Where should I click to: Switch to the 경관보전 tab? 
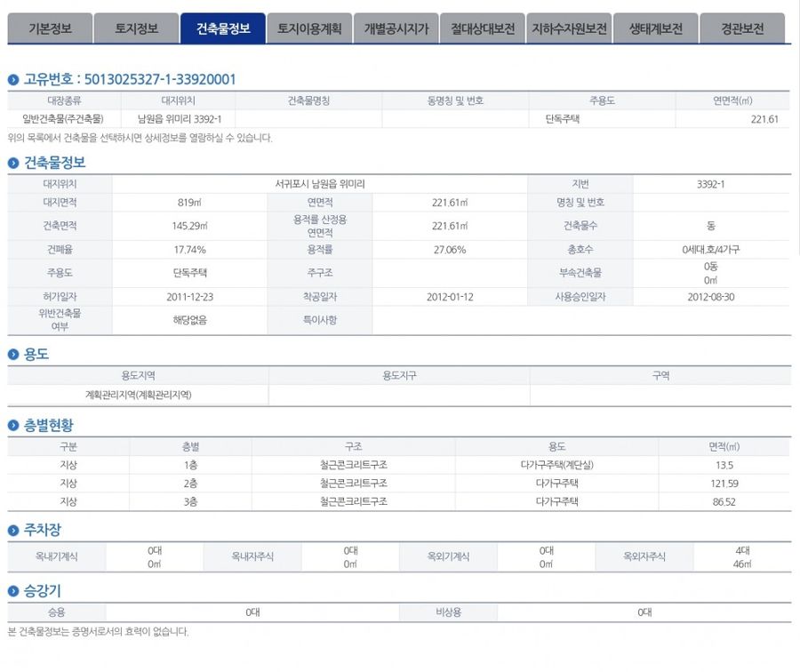click(742, 28)
